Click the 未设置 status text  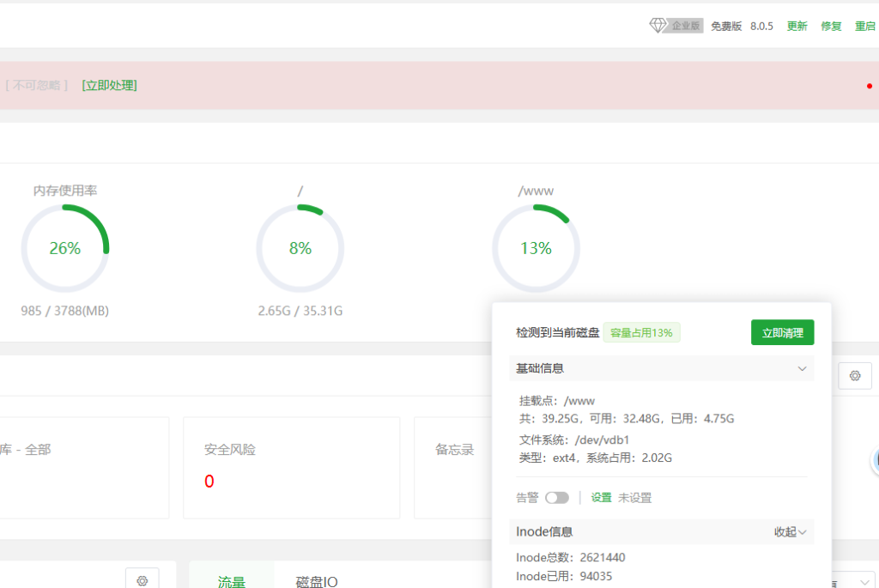634,498
